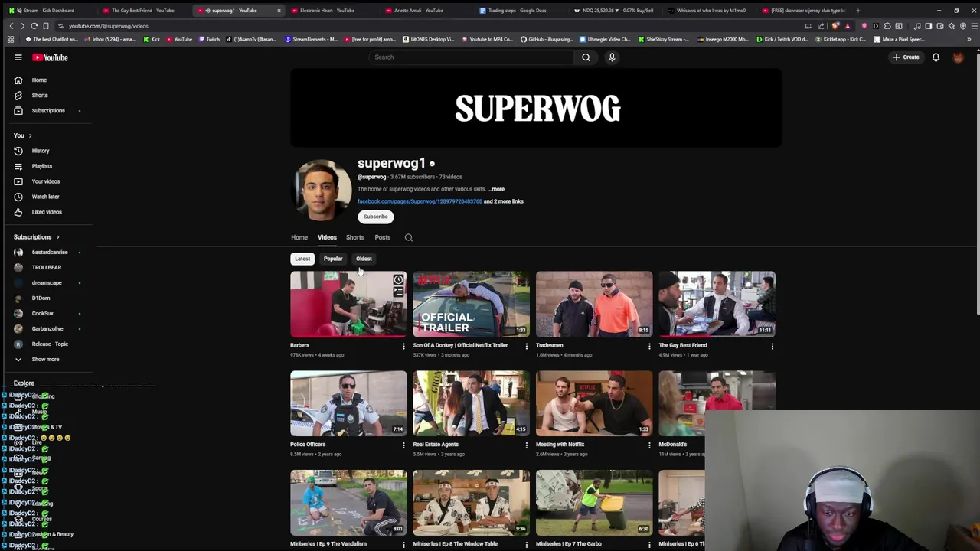Image resolution: width=980 pixels, height=551 pixels.
Task: Switch to channel Shorts tab
Action: [354, 237]
